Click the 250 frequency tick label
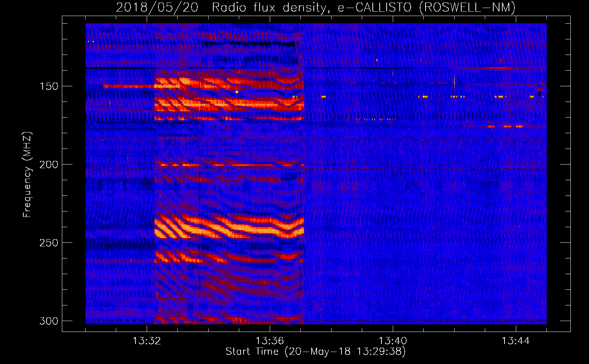The height and width of the screenshot is (364, 589). click(x=49, y=243)
